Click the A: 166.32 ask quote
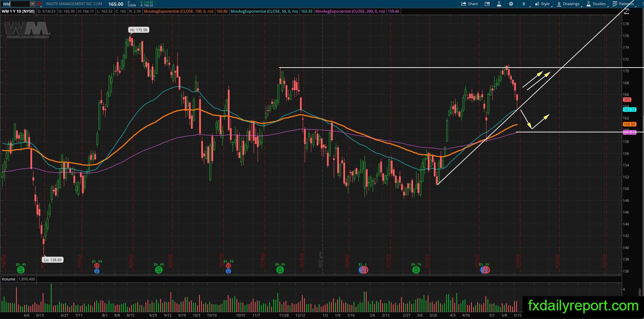This screenshot has width=644, height=319. pyautogui.click(x=147, y=5)
